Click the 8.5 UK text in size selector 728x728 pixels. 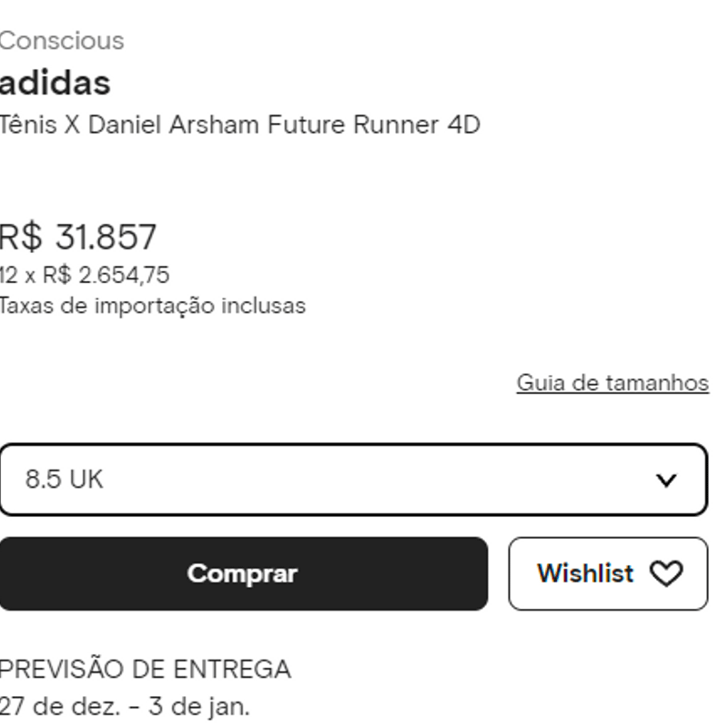tap(64, 480)
